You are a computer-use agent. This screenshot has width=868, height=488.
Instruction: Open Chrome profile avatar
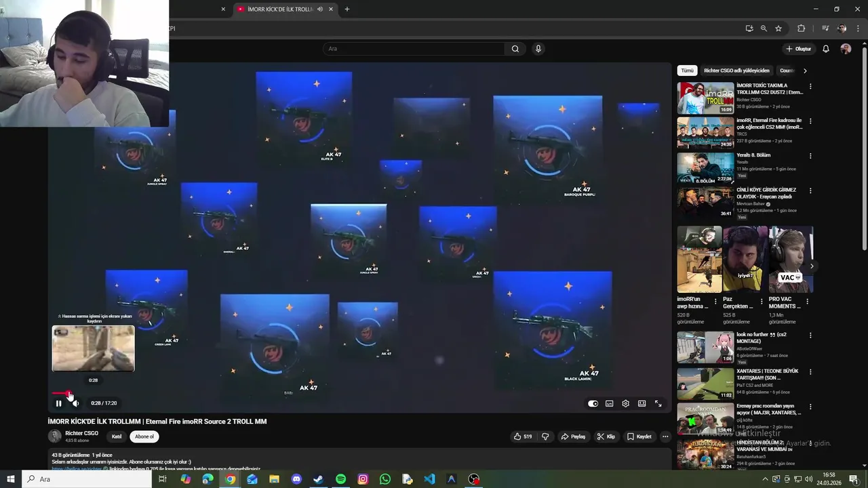(842, 28)
